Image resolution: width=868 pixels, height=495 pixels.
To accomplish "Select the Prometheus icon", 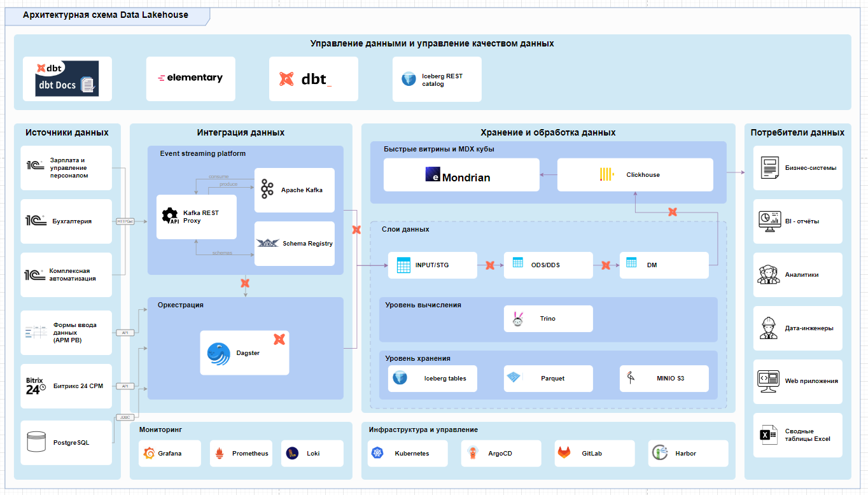I will coord(220,453).
